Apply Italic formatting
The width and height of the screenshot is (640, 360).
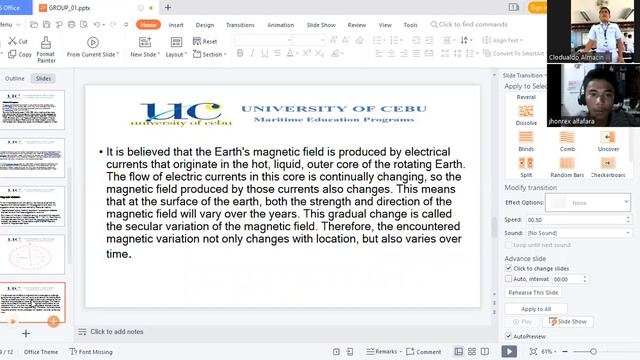252,53
